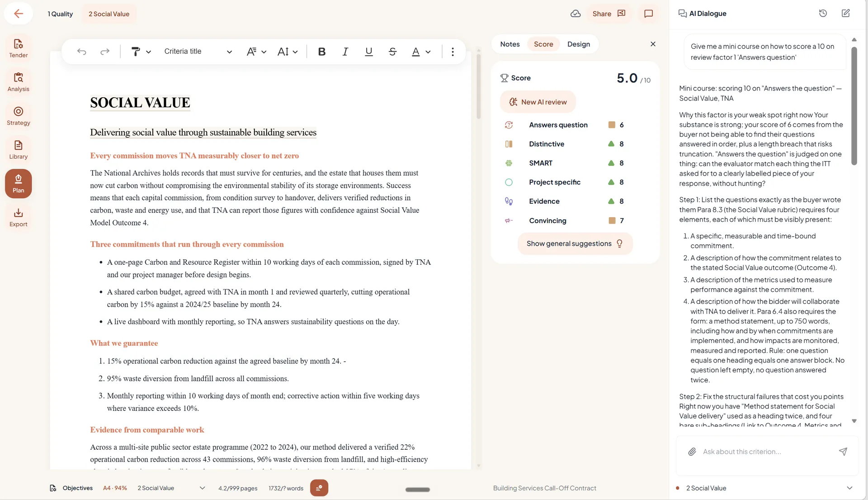
Task: Start a New AI review
Action: 538,102
